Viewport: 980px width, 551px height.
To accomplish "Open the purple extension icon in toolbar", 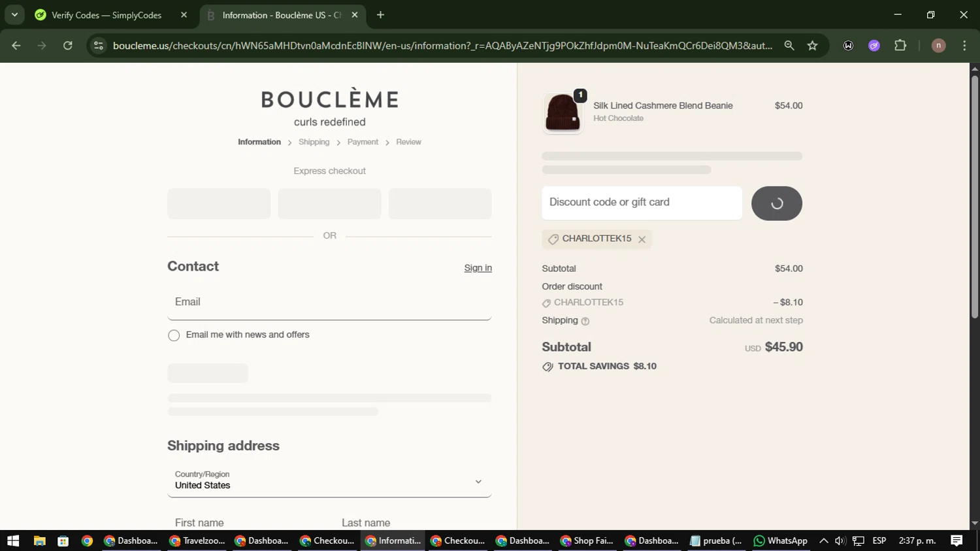I will pos(874,46).
